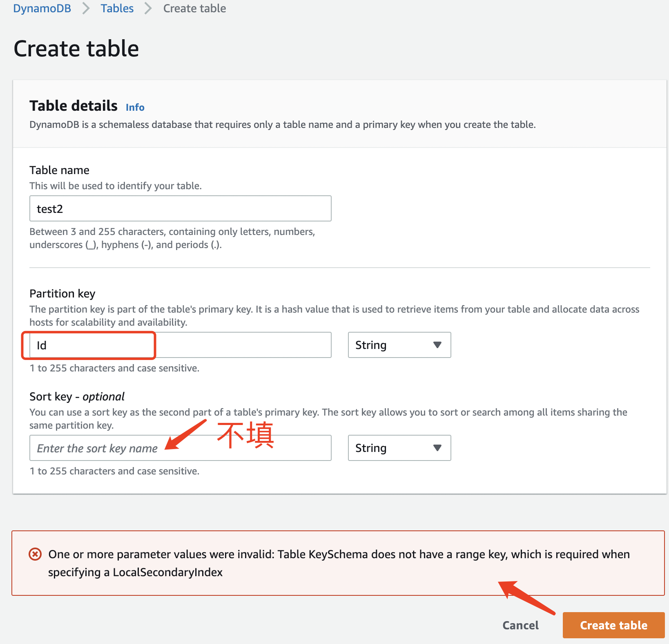Click the large Create table page heading

click(76, 49)
